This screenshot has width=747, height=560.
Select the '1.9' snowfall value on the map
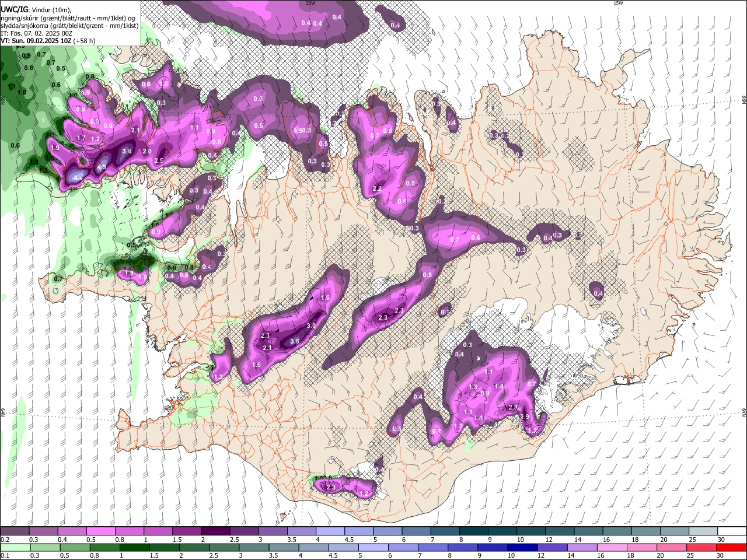[x=55, y=148]
